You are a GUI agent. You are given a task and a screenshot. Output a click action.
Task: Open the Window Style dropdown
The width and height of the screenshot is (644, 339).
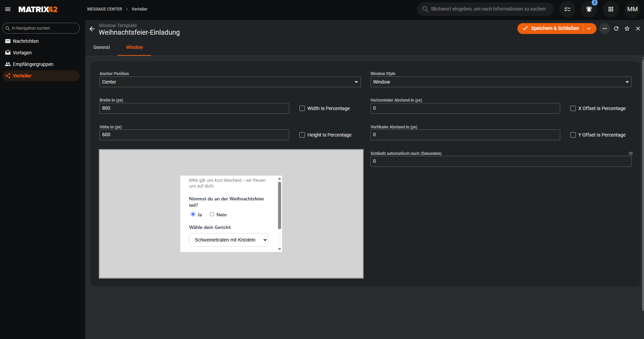coord(501,82)
